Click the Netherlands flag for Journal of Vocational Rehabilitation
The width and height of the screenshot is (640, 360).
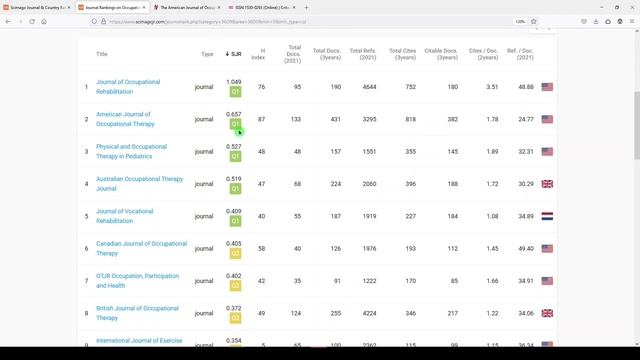click(547, 216)
